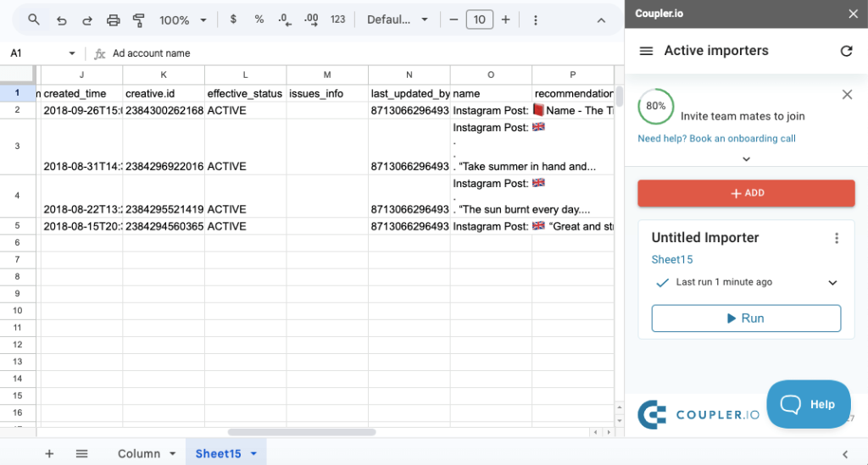868x465 pixels.
Task: Open the toolbar more options menu
Action: click(x=536, y=20)
